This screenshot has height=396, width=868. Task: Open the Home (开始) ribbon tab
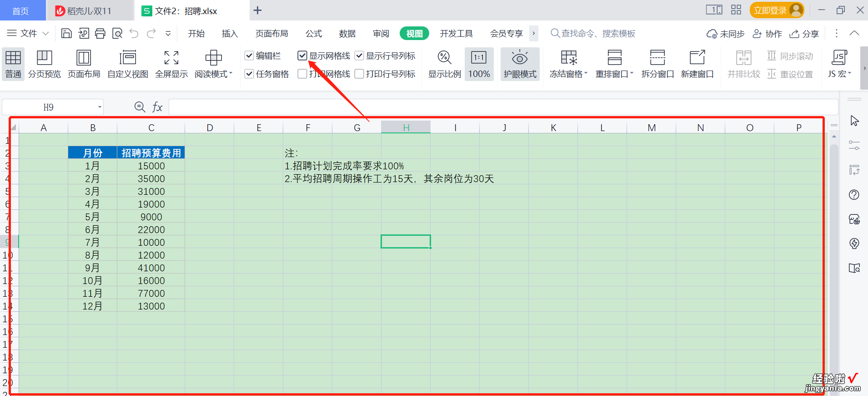tap(196, 33)
